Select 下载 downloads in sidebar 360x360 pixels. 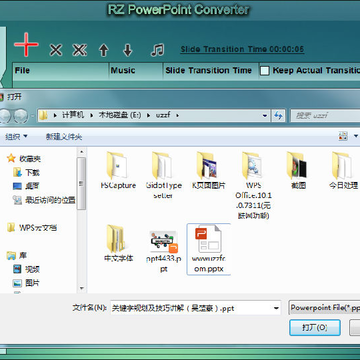(x=27, y=172)
